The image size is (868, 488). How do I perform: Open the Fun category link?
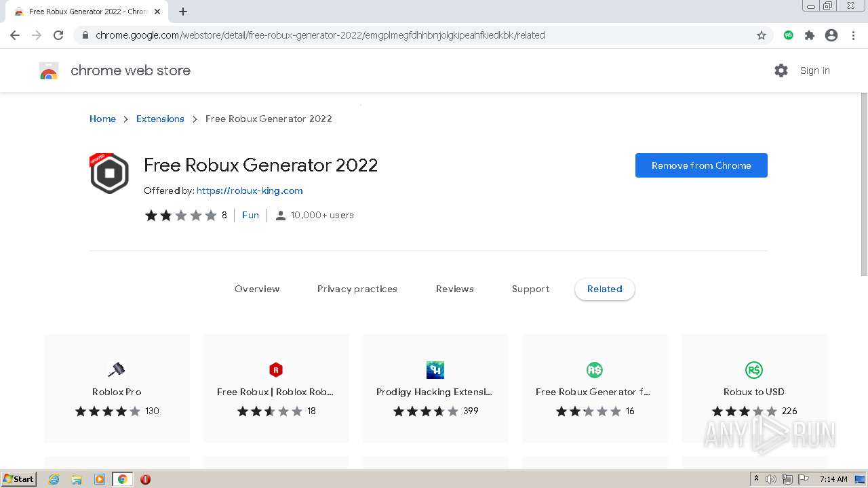[x=250, y=215]
